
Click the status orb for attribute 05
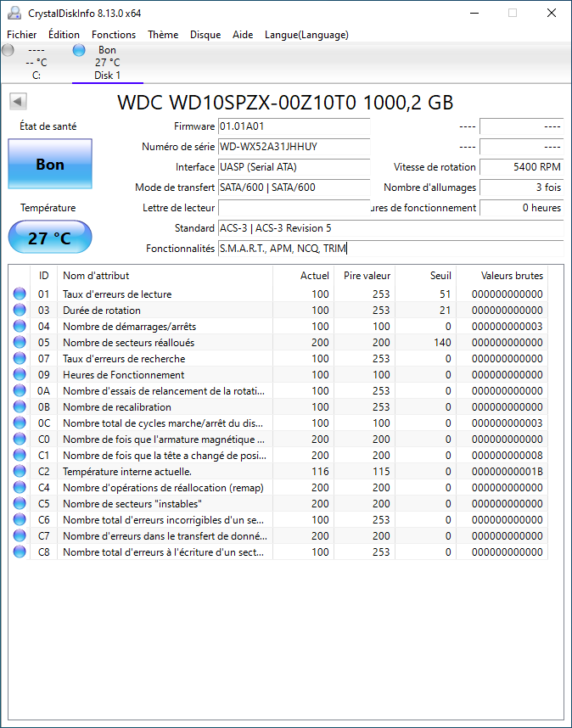[x=20, y=342]
